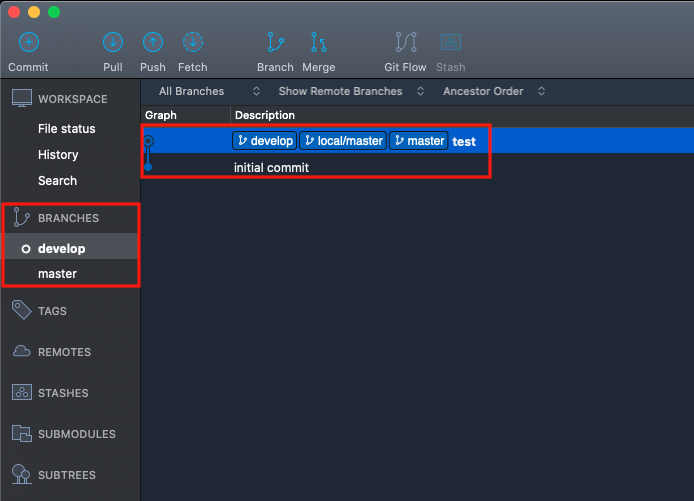Collapse the BRANCHES section header
This screenshot has width=694, height=501.
click(69, 218)
